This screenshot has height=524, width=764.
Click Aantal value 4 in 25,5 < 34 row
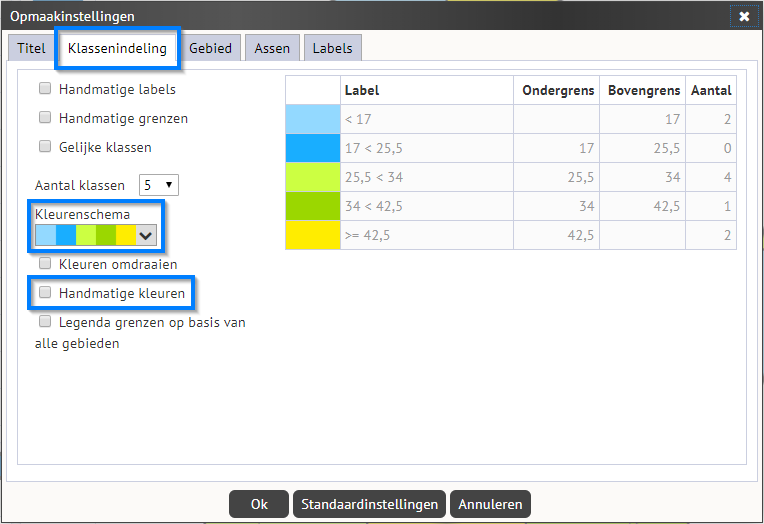pos(711,177)
